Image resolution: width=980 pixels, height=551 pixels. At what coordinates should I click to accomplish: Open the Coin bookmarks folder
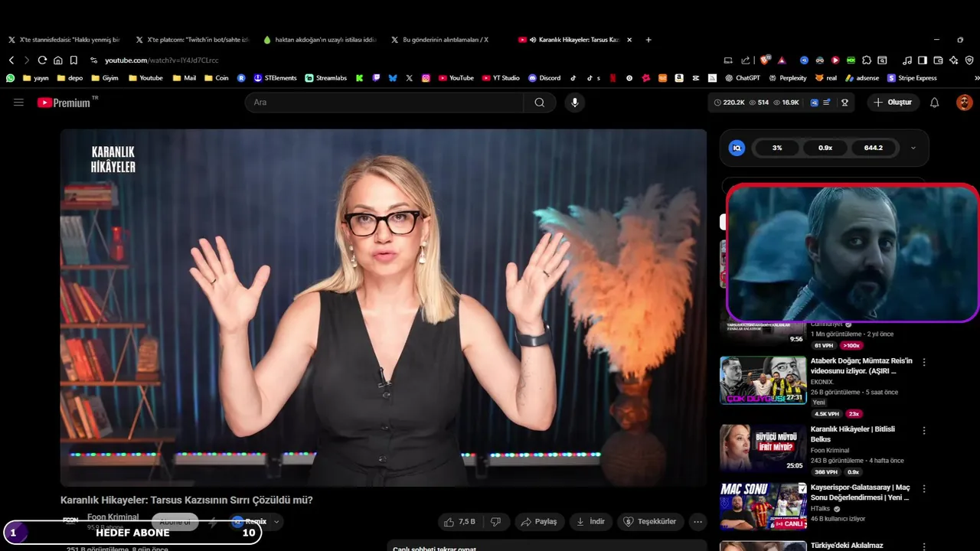click(x=216, y=77)
